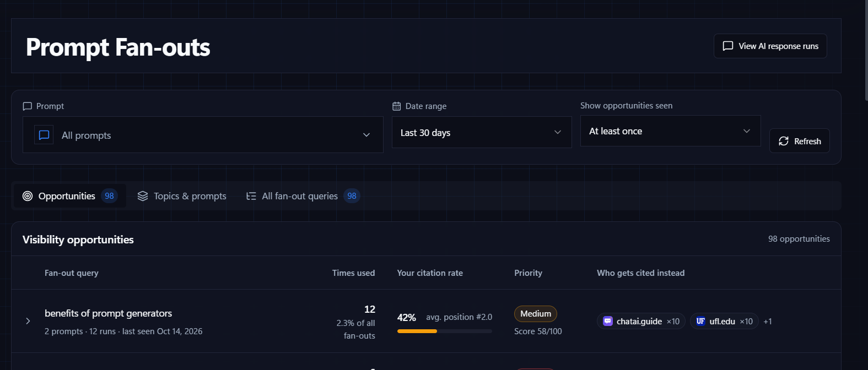Click the chevron in At least once selector
Image resolution: width=868 pixels, height=370 pixels.
coord(747,131)
